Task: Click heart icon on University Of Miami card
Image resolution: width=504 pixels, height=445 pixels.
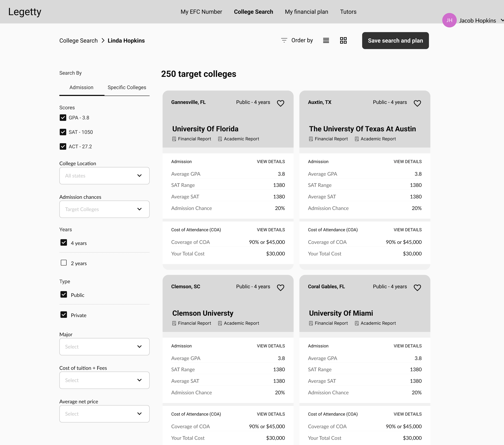Action: coord(417,288)
